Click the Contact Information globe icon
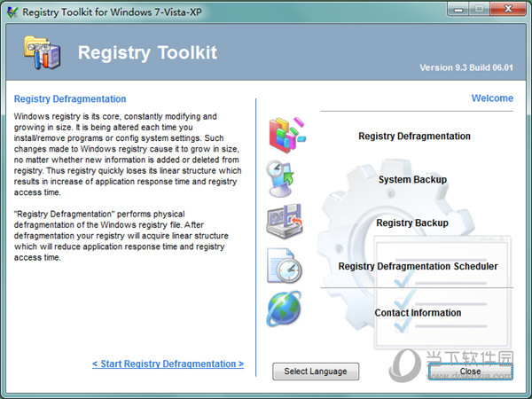 [284, 309]
